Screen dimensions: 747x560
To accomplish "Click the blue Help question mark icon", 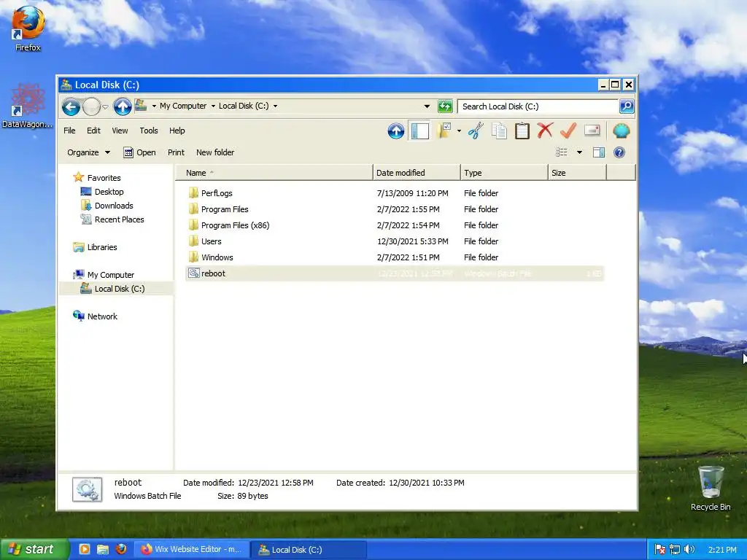I will tap(619, 152).
